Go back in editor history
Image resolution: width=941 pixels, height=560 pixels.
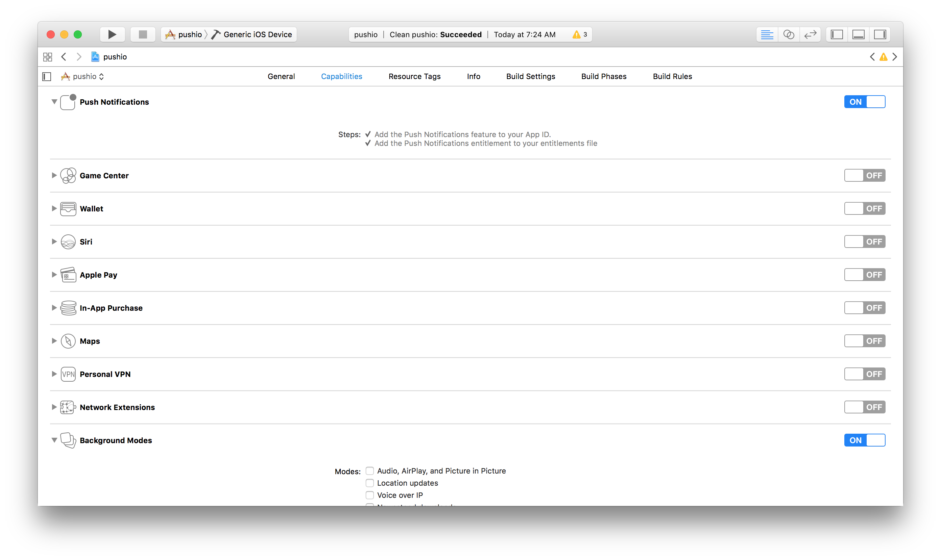(64, 57)
